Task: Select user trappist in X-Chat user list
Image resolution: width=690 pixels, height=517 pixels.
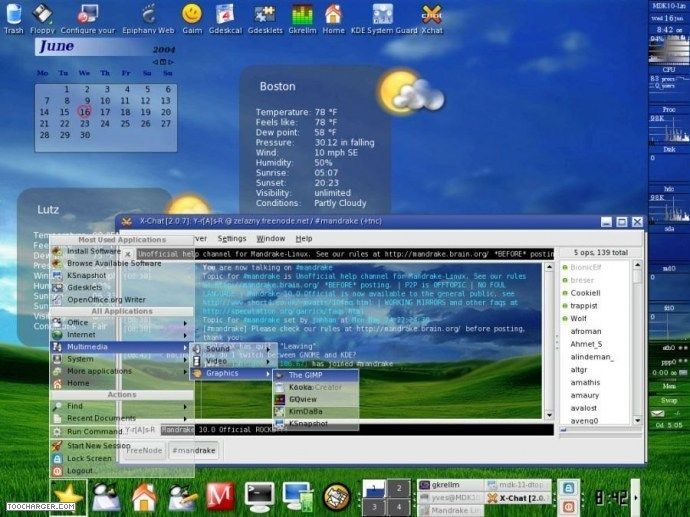Action: 584,306
